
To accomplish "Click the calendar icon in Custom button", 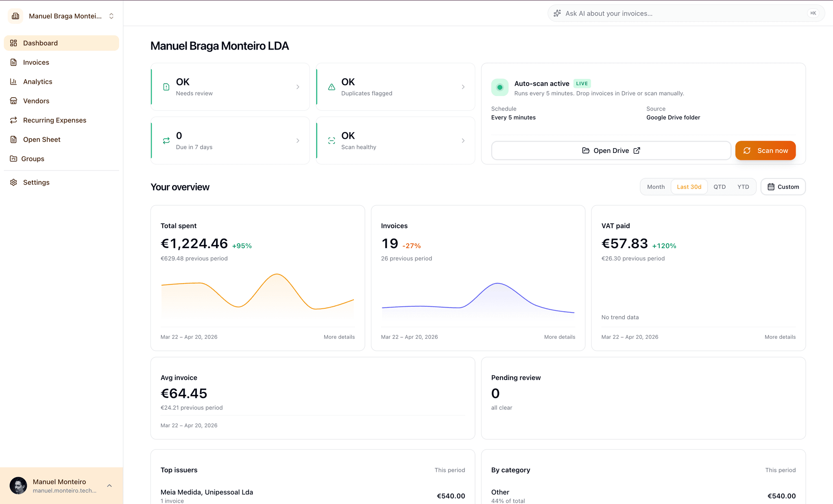I will pos(771,187).
